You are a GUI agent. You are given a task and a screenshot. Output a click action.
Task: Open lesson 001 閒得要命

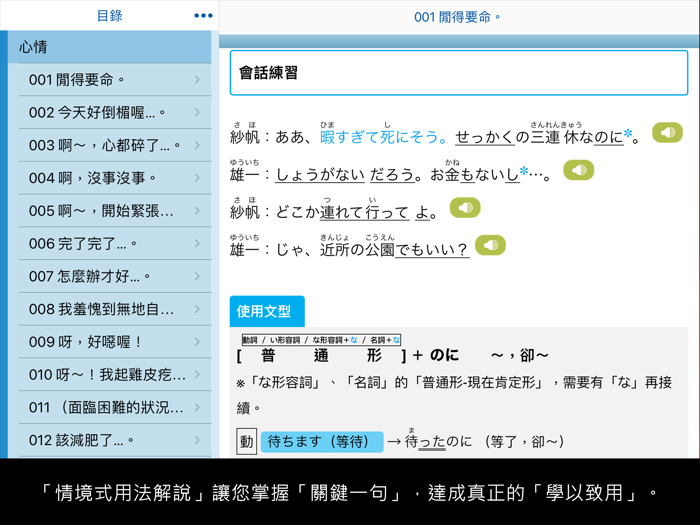point(115,80)
